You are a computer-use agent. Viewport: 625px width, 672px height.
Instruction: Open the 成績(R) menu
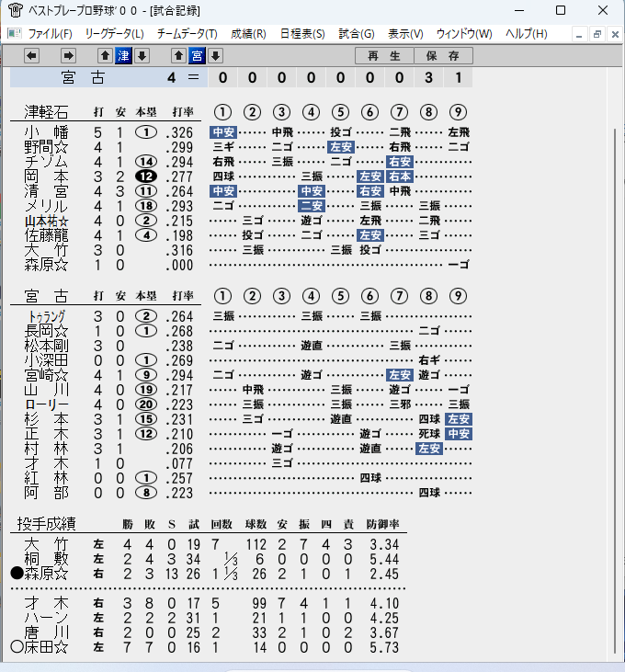[x=248, y=33]
